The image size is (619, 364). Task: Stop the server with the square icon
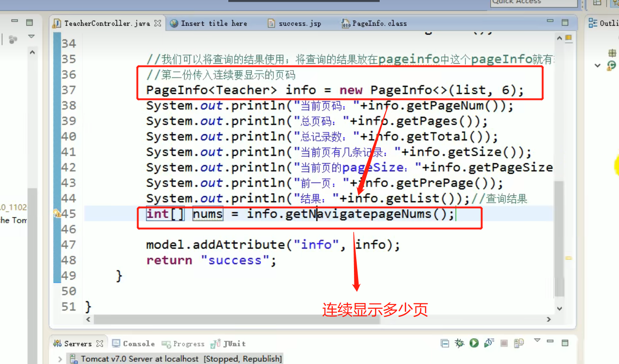click(504, 343)
